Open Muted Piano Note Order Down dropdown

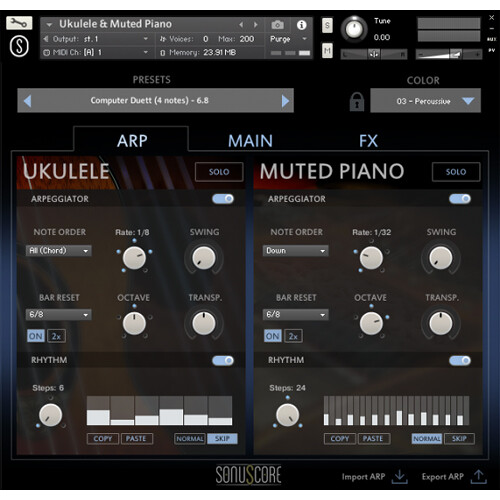[x=295, y=251]
